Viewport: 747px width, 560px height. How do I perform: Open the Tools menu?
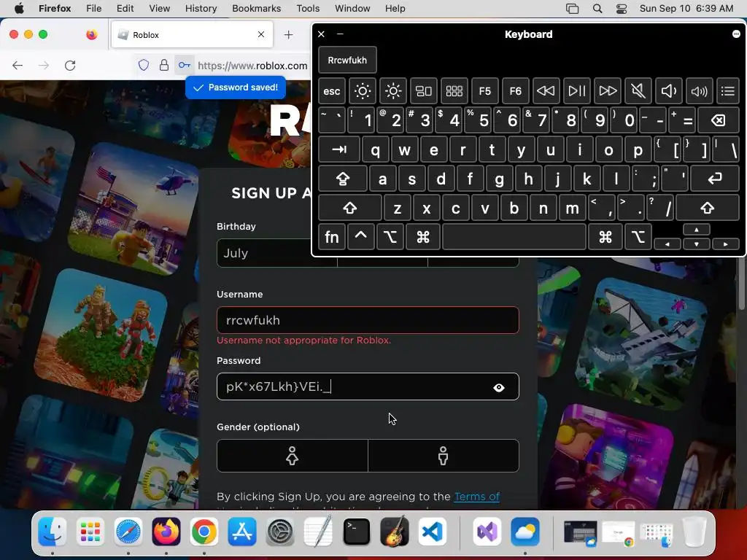[308, 8]
